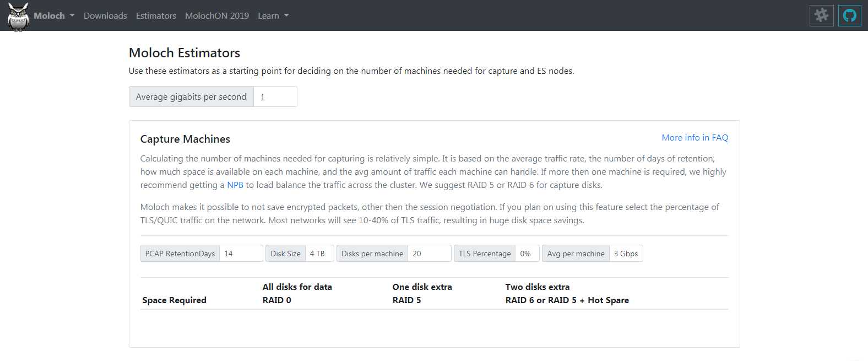Open the NPB link
868x361 pixels.
tap(235, 185)
